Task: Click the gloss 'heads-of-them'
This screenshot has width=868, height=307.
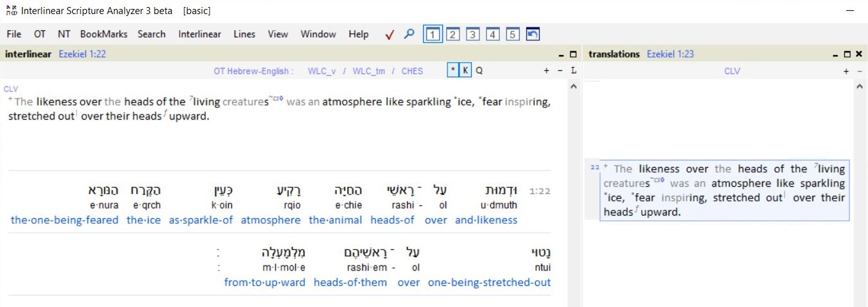Action: click(350, 283)
